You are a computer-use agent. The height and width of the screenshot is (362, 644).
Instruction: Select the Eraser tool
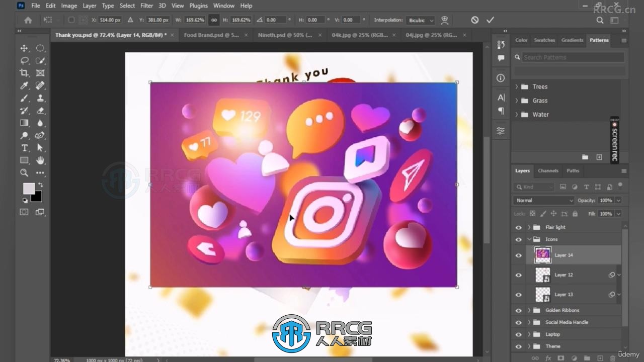coord(40,111)
